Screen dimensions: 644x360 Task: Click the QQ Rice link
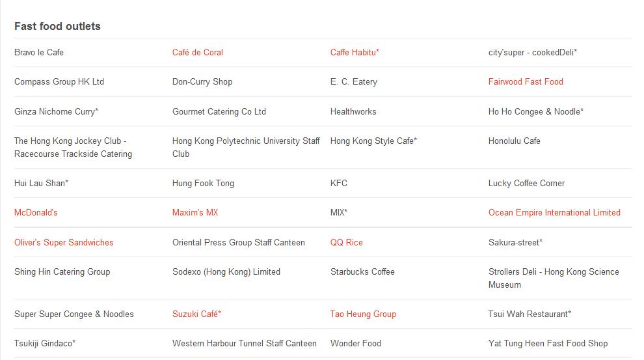point(347,242)
